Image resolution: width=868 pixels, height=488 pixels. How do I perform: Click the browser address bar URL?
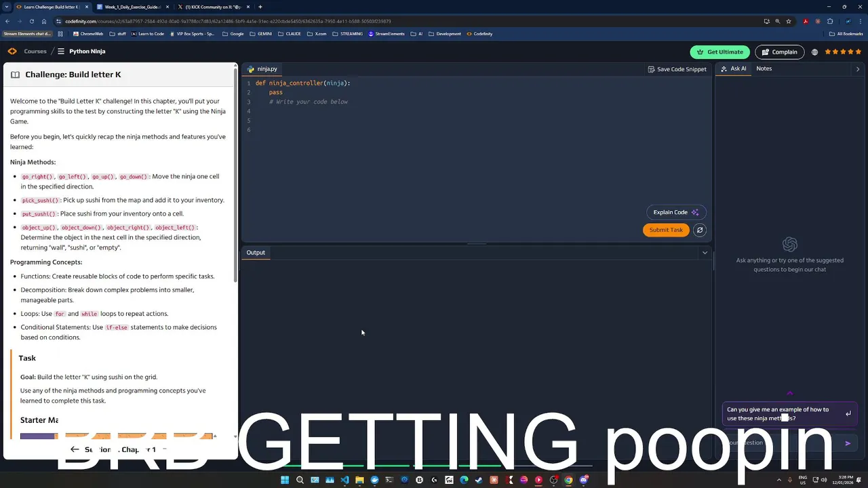pyautogui.click(x=228, y=21)
